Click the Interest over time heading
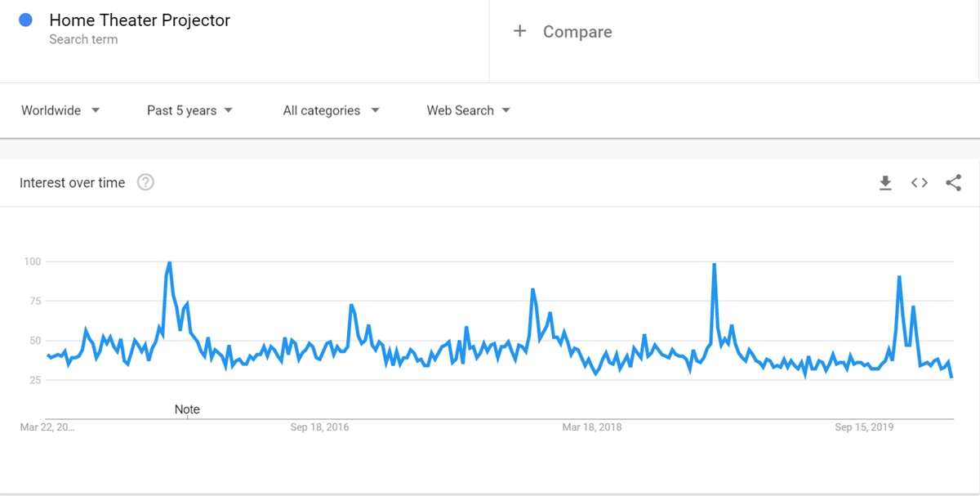980x496 pixels. [73, 183]
